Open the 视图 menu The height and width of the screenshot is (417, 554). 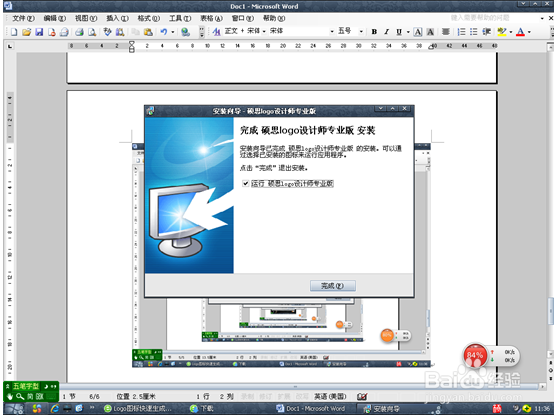click(86, 18)
